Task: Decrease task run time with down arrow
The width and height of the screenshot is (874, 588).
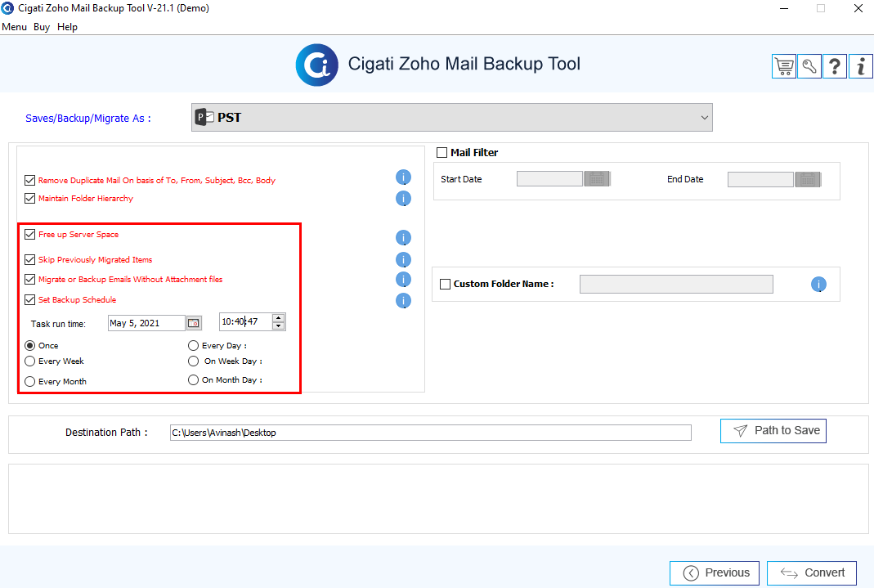Action: (278, 325)
